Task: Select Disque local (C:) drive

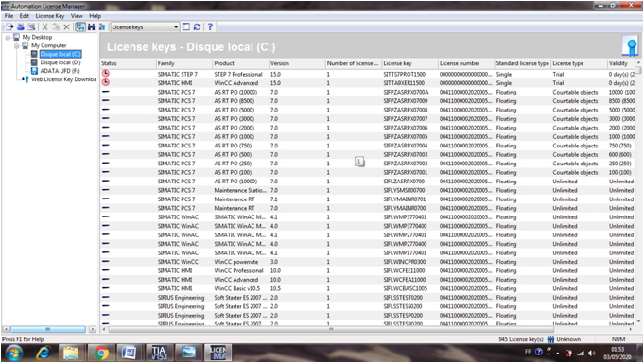Action: tap(61, 54)
